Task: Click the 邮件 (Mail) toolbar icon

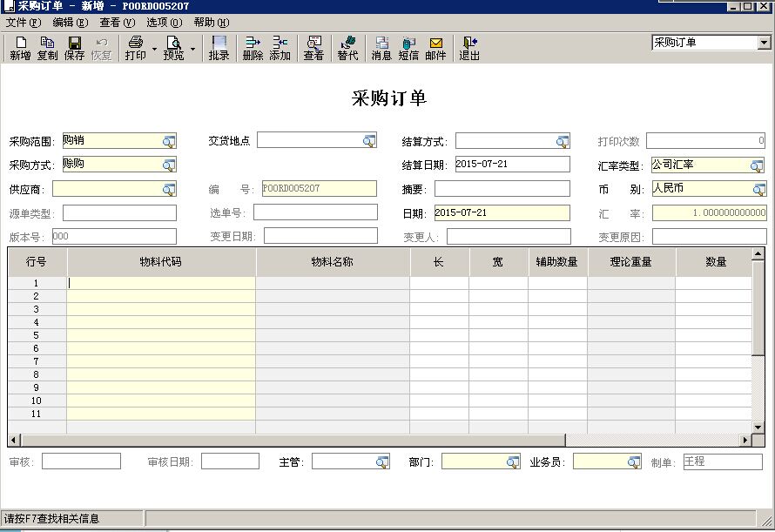Action: (436, 49)
